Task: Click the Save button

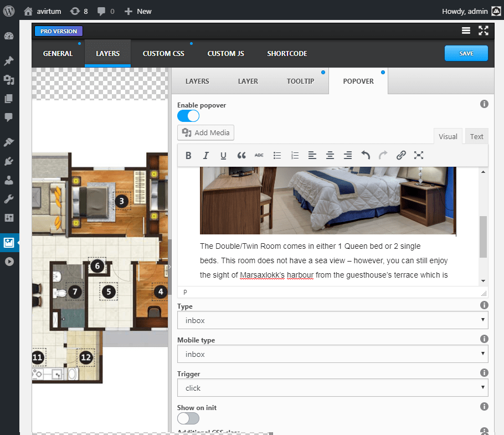Action: click(x=466, y=53)
